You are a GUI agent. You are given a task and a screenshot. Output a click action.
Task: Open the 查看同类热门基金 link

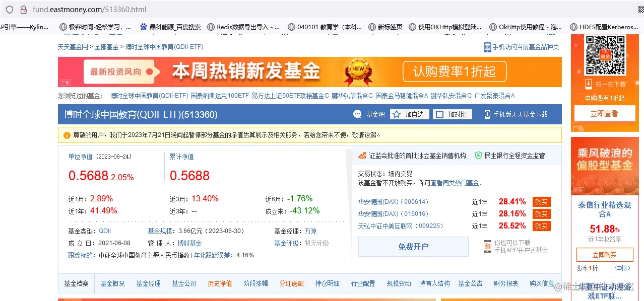coord(456,183)
